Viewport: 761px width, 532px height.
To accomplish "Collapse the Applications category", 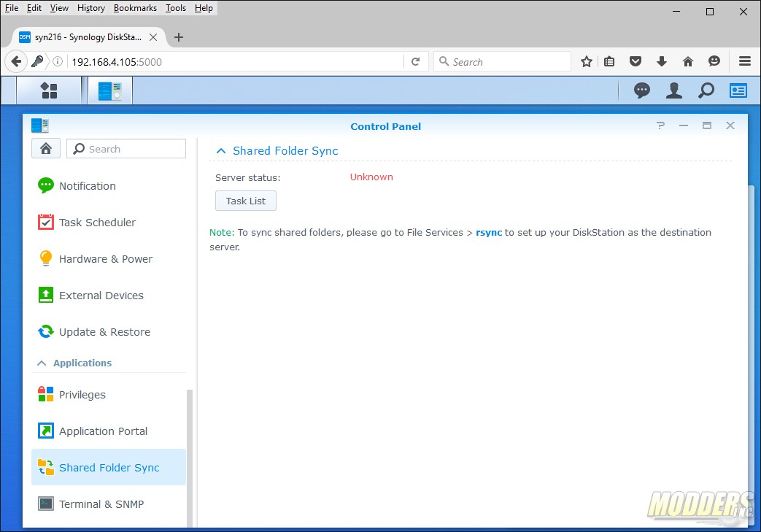I will click(42, 363).
